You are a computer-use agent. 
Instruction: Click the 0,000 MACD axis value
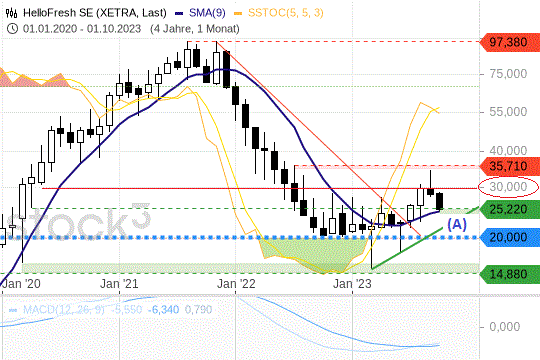[x=505, y=327]
